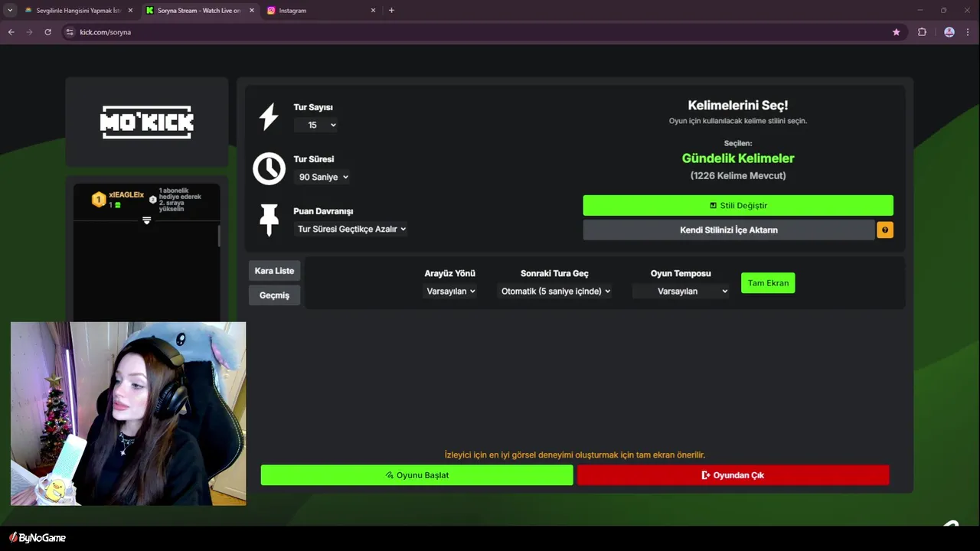Viewport: 980px width, 551px height.
Task: Click the MO'KICK logo
Action: coord(147,122)
